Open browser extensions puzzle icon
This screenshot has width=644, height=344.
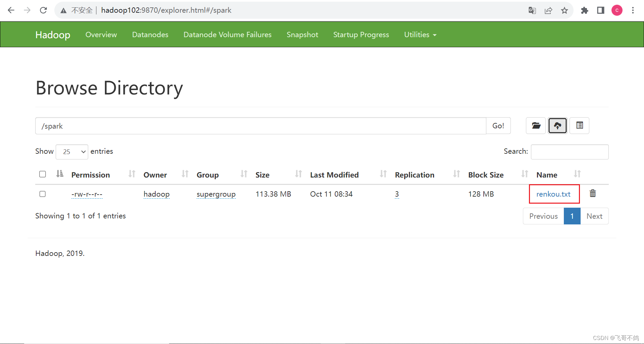(x=585, y=10)
